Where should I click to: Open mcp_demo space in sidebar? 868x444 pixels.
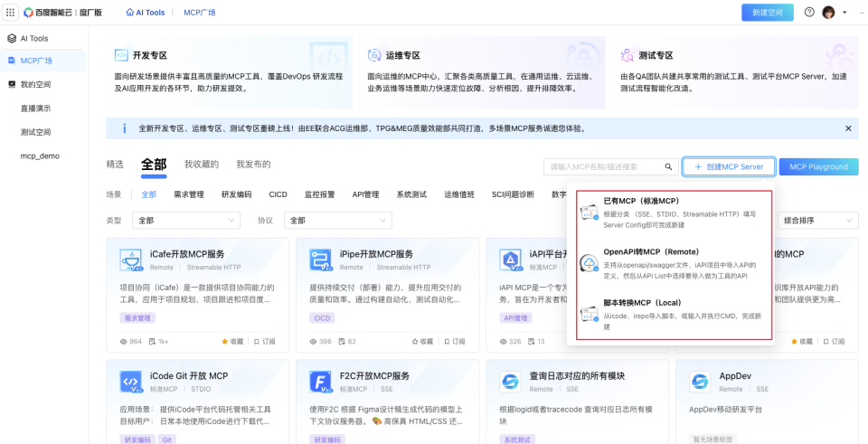click(x=40, y=156)
